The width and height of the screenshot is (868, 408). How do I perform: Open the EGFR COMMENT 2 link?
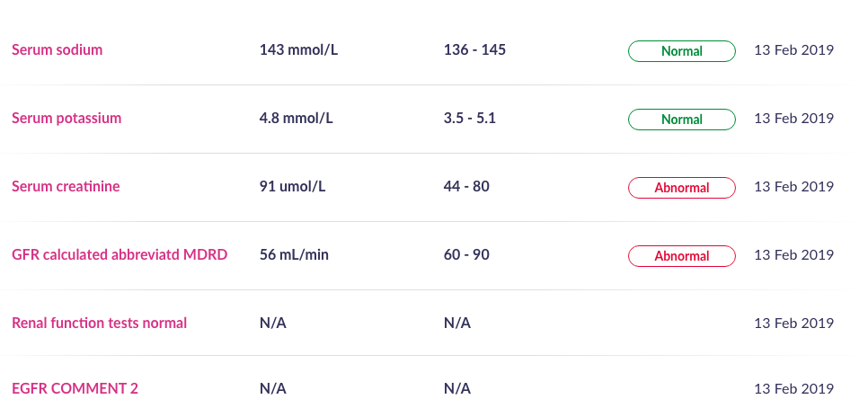pyautogui.click(x=75, y=389)
